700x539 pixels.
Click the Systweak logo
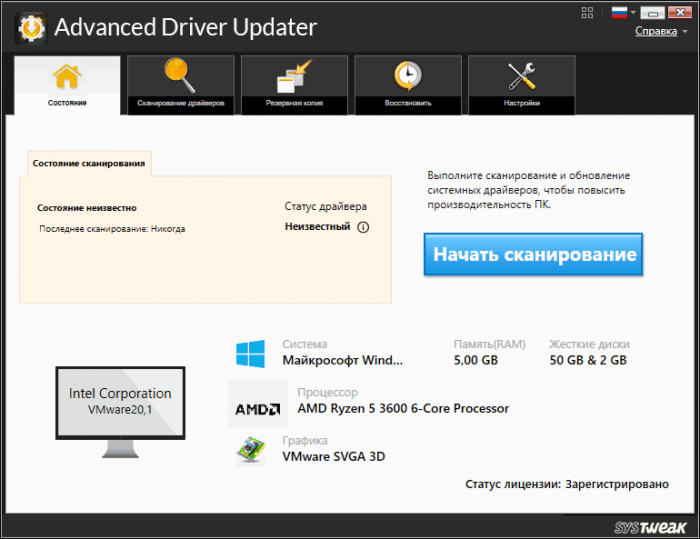click(x=650, y=527)
